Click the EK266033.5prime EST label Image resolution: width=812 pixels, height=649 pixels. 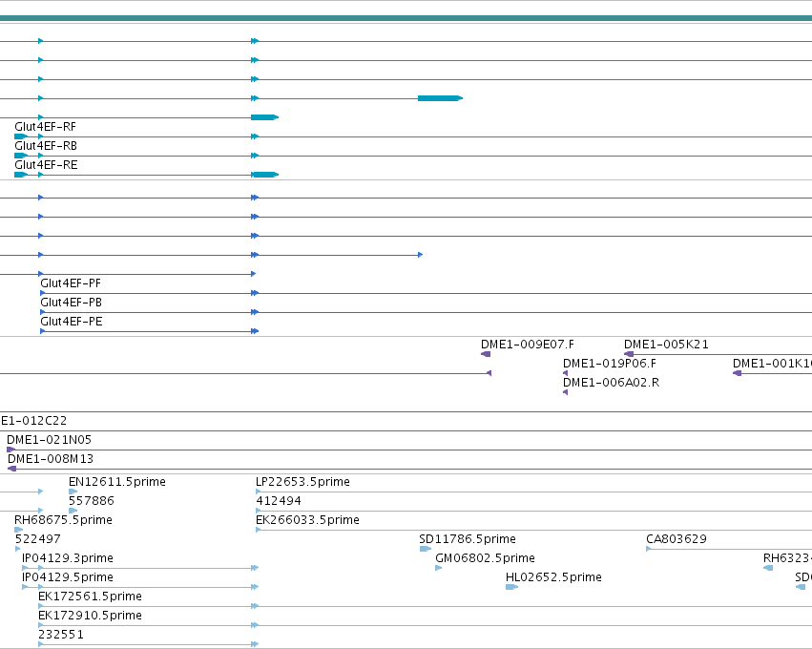click(307, 520)
